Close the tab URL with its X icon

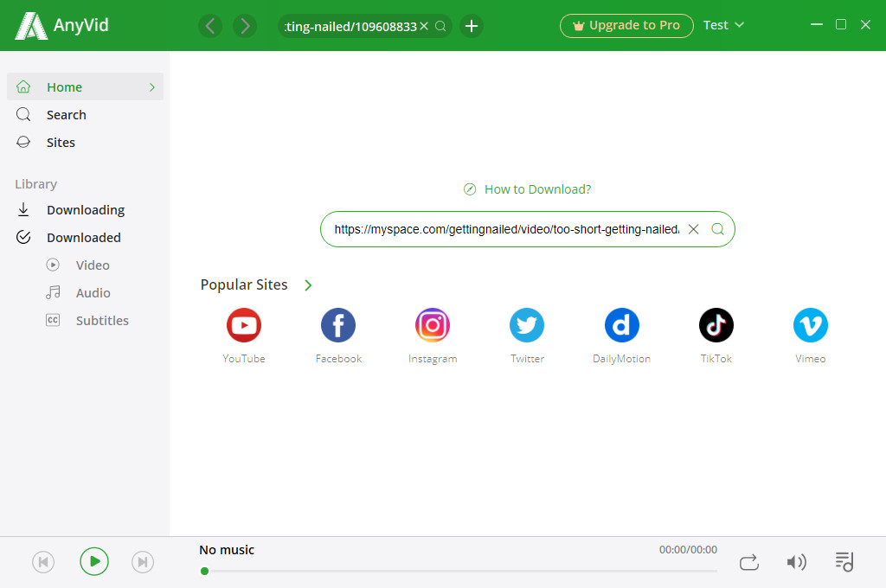(424, 26)
